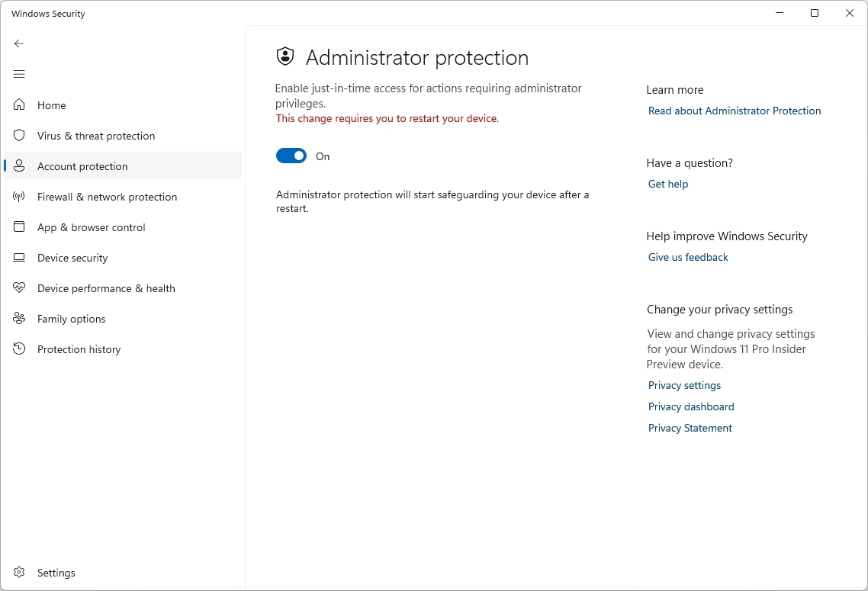
Task: Open the Privacy dashboard
Action: tap(690, 406)
